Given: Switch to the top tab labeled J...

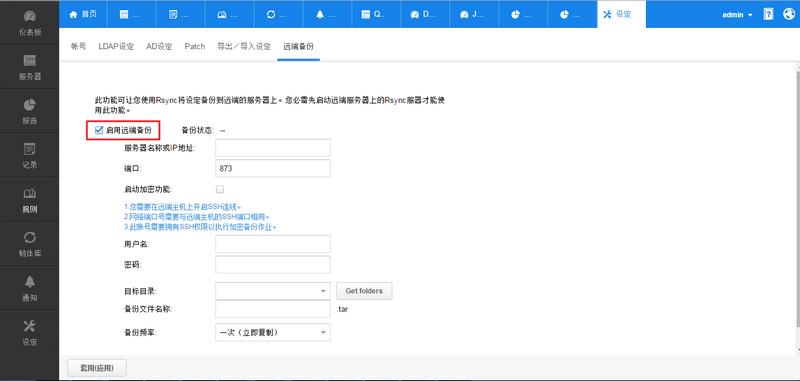Looking at the screenshot, I should tap(474, 14).
